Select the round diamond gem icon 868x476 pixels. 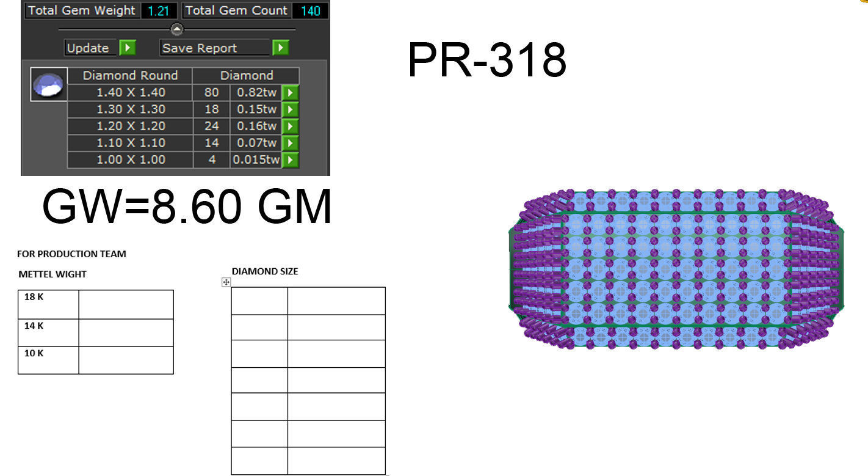pyautogui.click(x=49, y=84)
